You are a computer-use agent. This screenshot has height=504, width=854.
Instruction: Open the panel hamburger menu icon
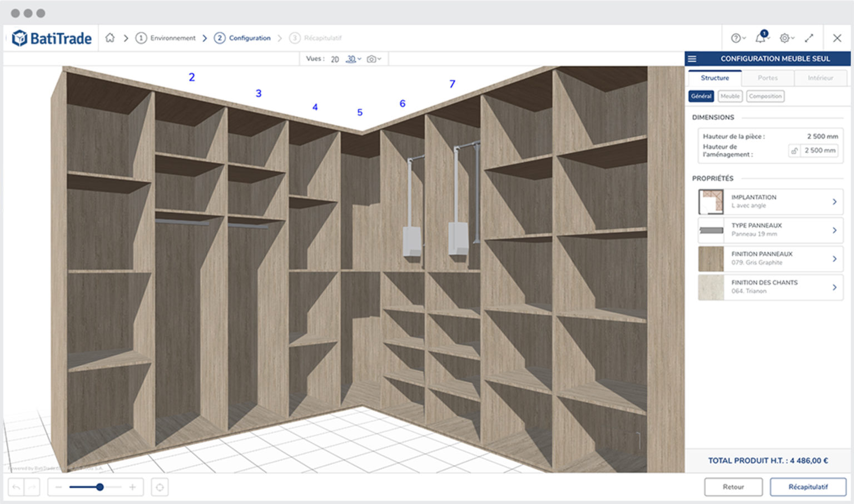coord(692,58)
